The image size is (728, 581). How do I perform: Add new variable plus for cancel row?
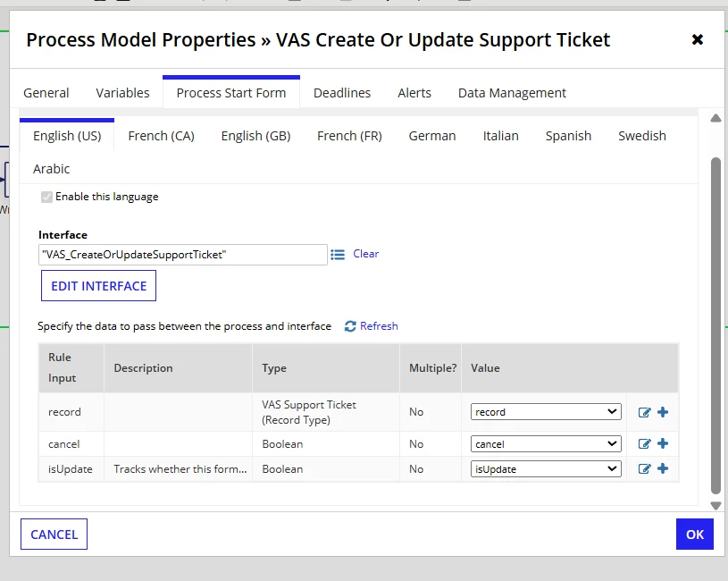[663, 443]
